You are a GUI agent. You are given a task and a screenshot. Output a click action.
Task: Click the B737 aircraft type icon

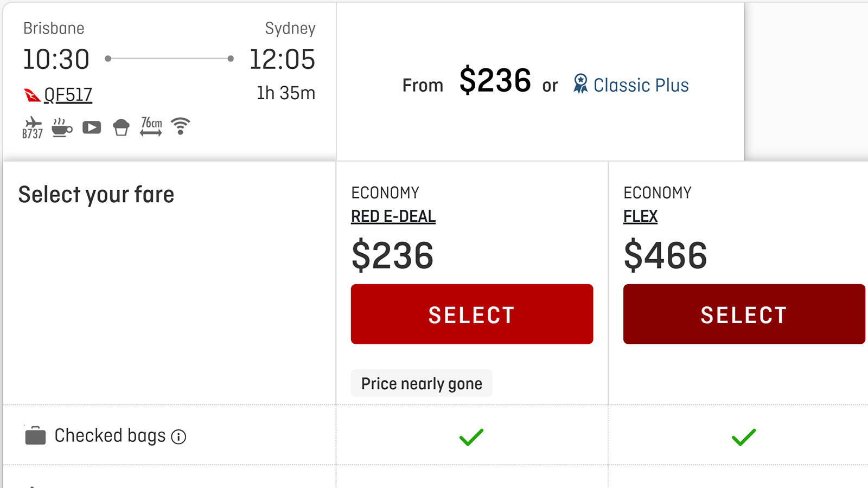click(33, 128)
